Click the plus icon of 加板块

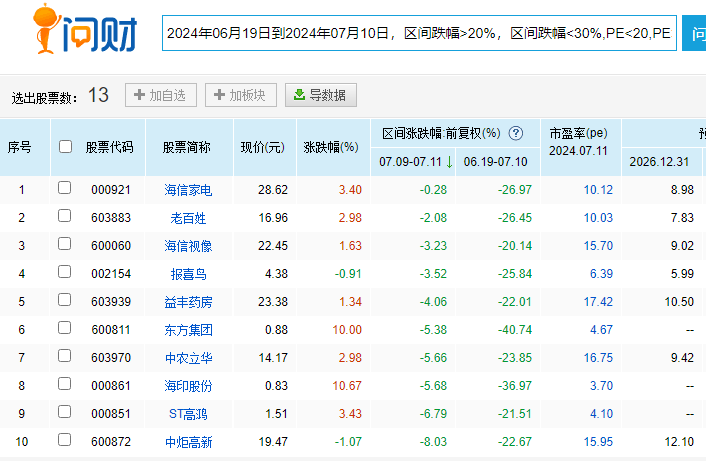click(x=219, y=95)
